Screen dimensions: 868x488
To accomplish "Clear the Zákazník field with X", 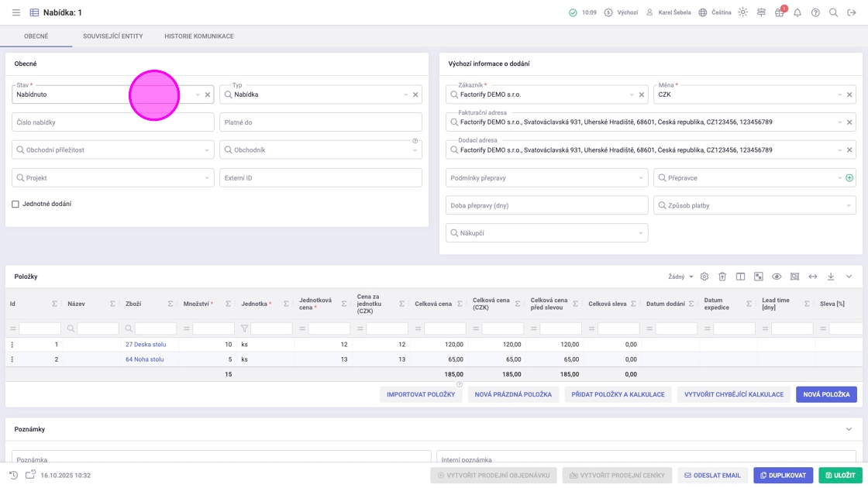I will (642, 95).
